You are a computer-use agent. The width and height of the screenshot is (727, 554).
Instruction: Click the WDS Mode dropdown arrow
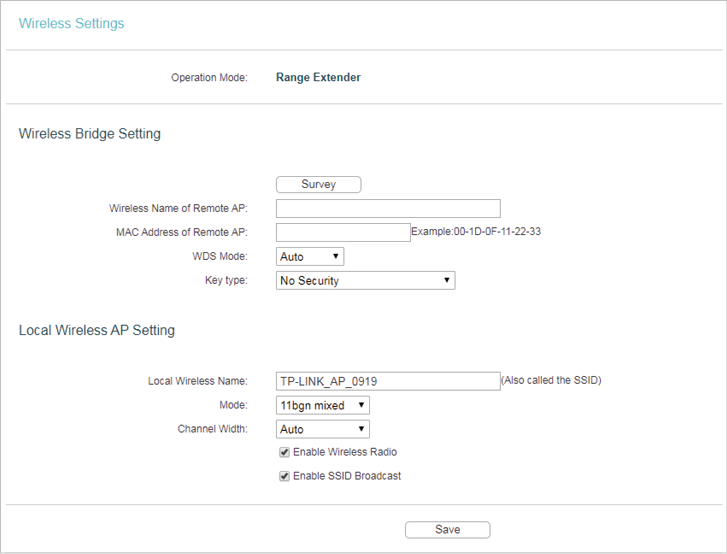pos(335,256)
